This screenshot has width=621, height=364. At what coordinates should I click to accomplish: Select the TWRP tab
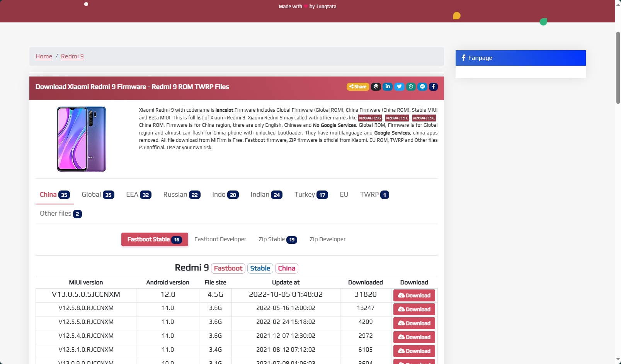(x=374, y=195)
